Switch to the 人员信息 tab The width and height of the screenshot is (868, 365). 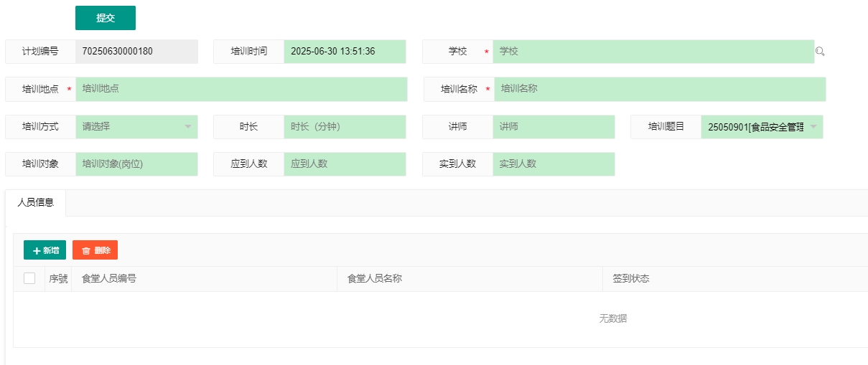[x=35, y=203]
